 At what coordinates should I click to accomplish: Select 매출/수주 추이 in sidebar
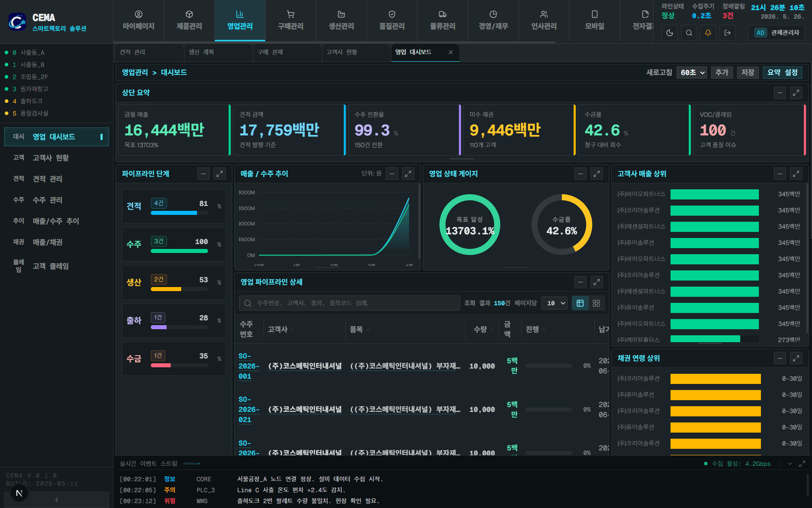pyautogui.click(x=56, y=221)
